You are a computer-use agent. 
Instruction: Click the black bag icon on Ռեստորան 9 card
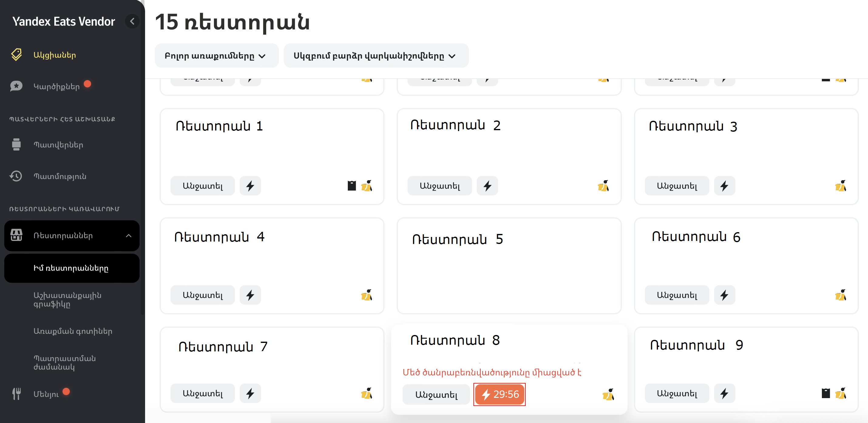pyautogui.click(x=826, y=393)
